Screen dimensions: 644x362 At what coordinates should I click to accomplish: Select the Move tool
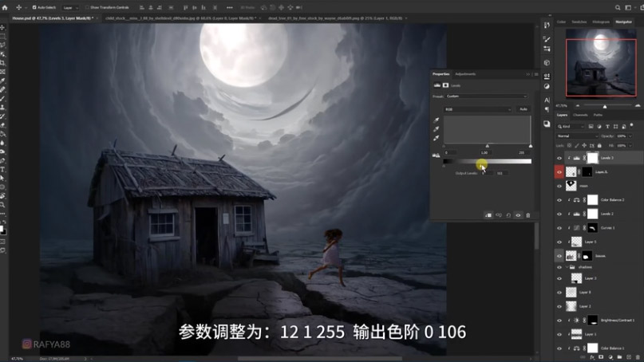pyautogui.click(x=3, y=28)
